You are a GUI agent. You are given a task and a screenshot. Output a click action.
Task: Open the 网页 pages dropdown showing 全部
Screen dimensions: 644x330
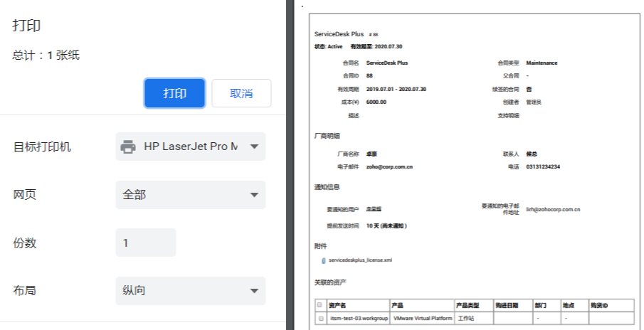[x=191, y=195]
